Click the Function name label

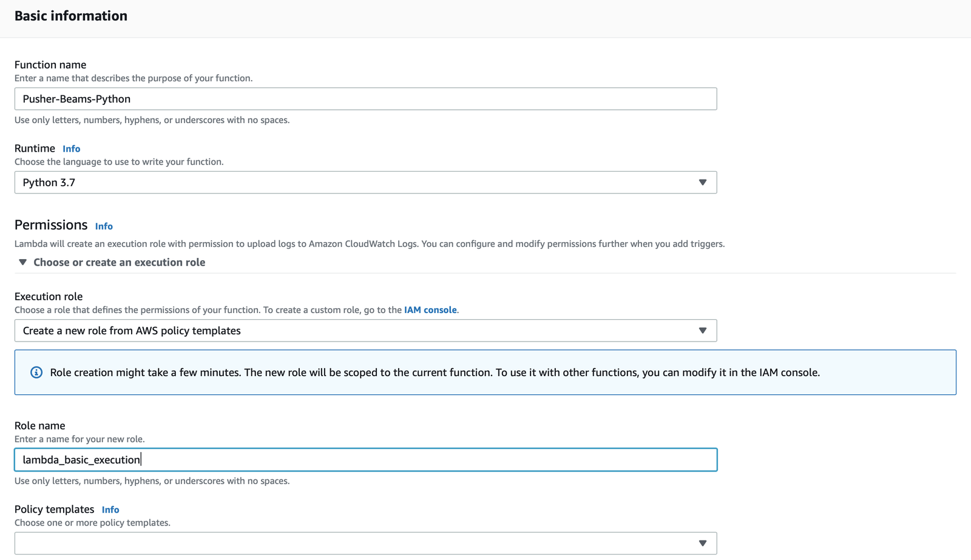point(50,65)
